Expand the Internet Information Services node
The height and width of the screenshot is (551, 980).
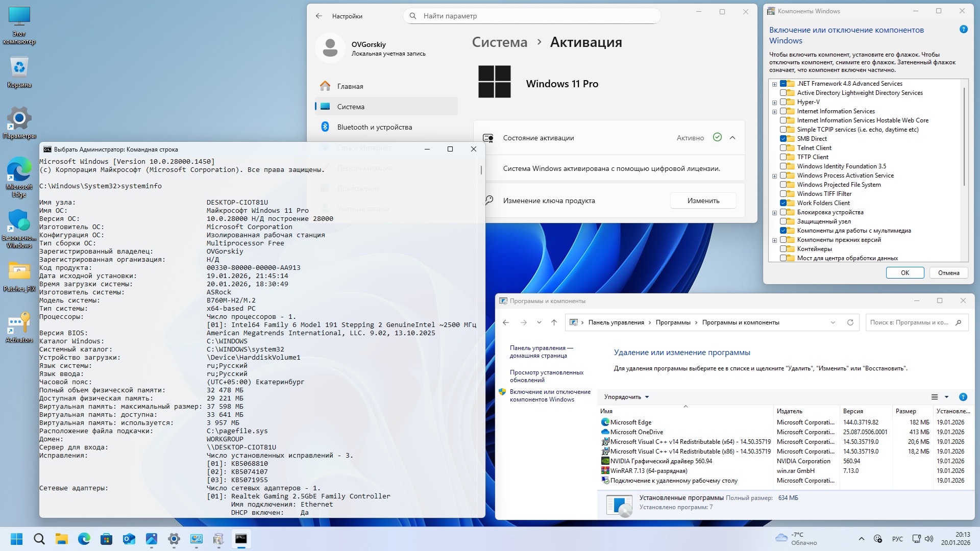[774, 112]
